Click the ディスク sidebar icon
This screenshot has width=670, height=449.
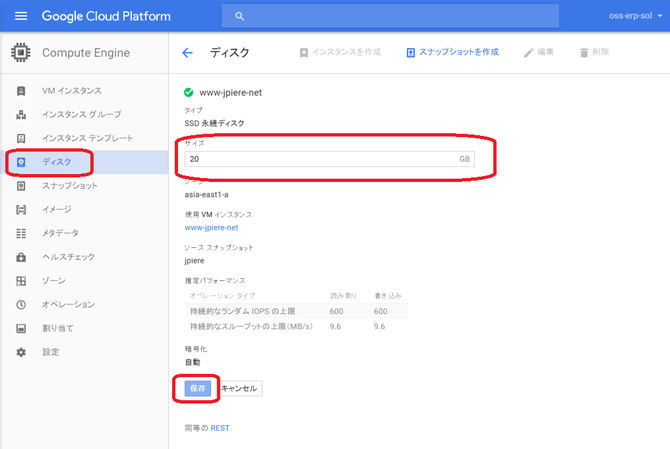click(x=21, y=162)
